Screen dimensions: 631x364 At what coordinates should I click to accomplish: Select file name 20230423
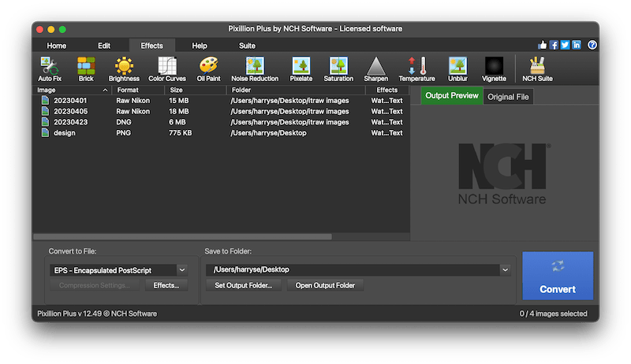tap(70, 122)
